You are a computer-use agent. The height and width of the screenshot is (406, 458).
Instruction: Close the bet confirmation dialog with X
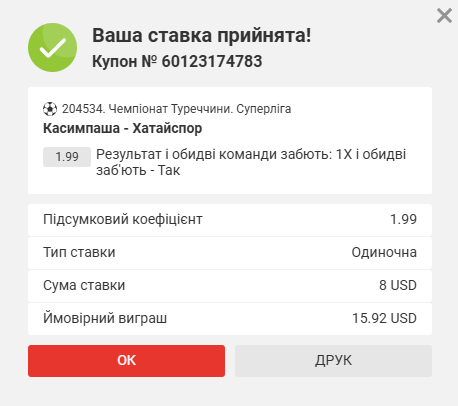444,16
